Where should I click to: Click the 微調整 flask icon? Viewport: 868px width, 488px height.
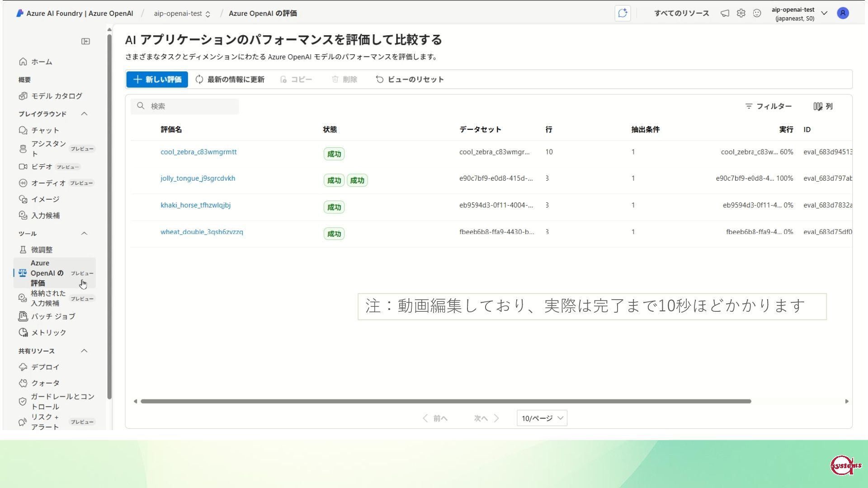(x=23, y=249)
